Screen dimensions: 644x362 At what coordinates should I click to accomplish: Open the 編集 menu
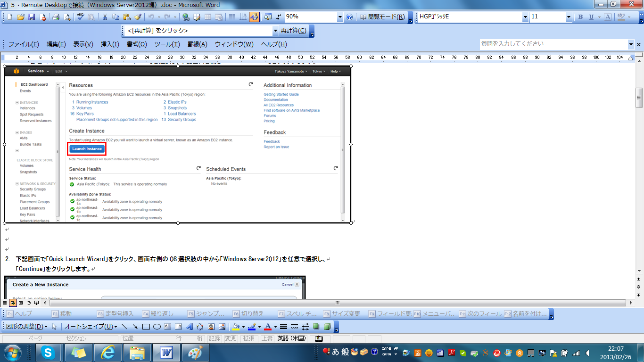56,44
